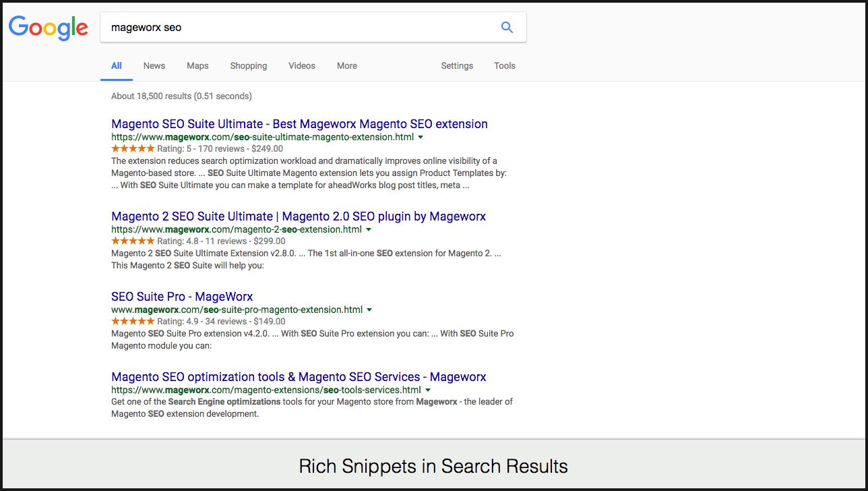Click into the search box containing mageworx seo
Image resolution: width=868 pixels, height=491 pixels.
[x=297, y=28]
